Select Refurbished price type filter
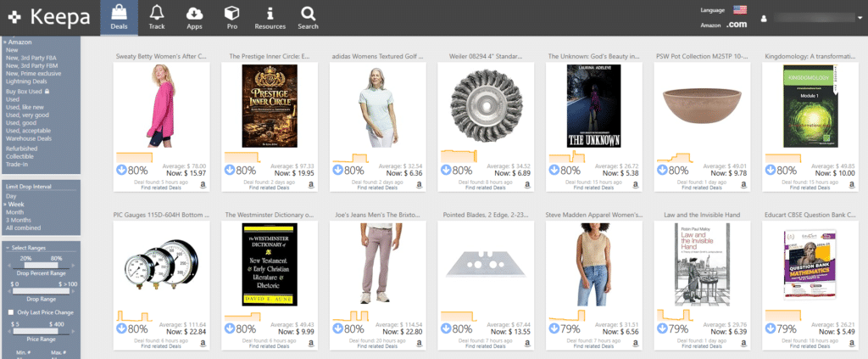868x359 pixels. point(21,149)
